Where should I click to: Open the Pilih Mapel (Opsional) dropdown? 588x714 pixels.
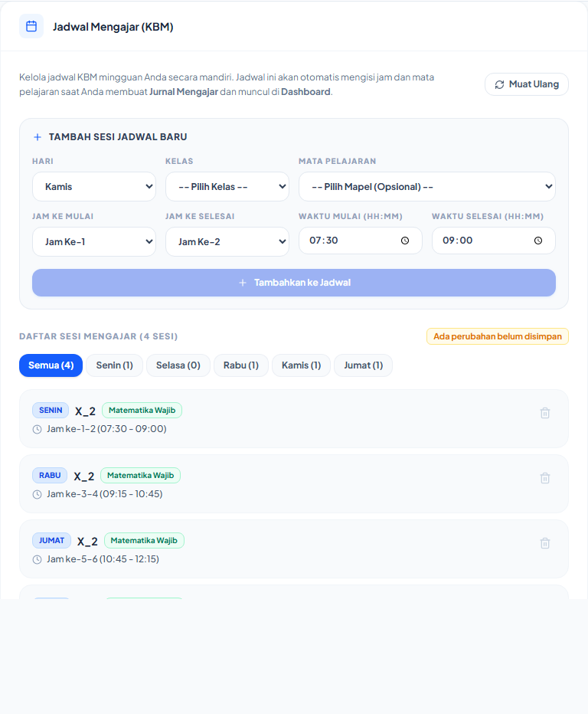427,187
